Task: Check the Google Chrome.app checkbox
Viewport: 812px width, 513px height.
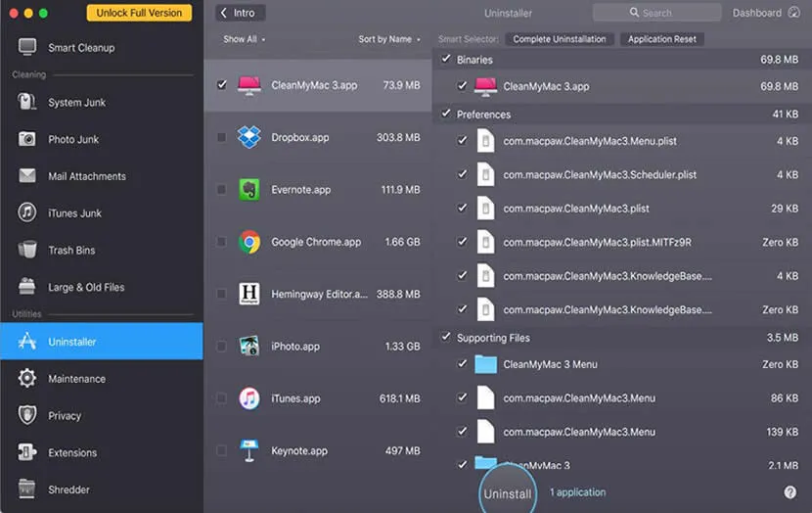Action: (x=221, y=242)
